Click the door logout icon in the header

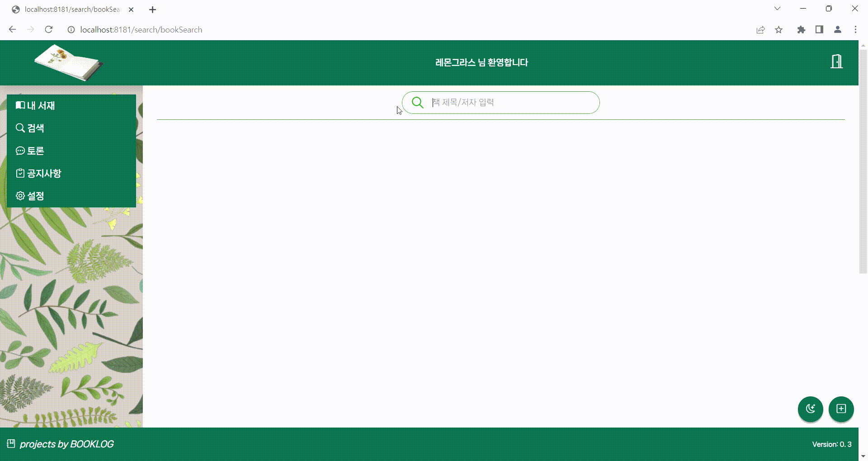click(836, 62)
